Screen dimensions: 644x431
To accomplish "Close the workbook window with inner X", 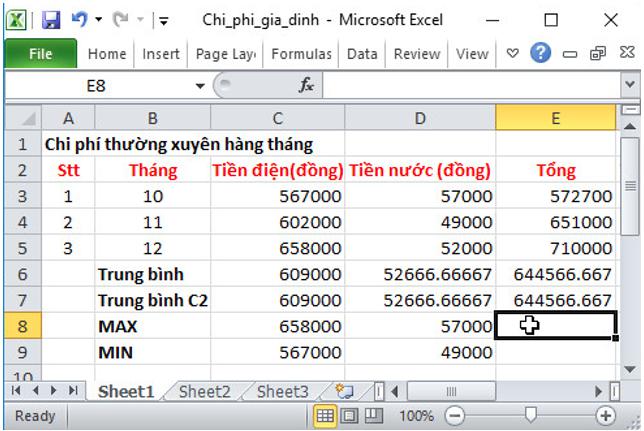I will click(627, 53).
